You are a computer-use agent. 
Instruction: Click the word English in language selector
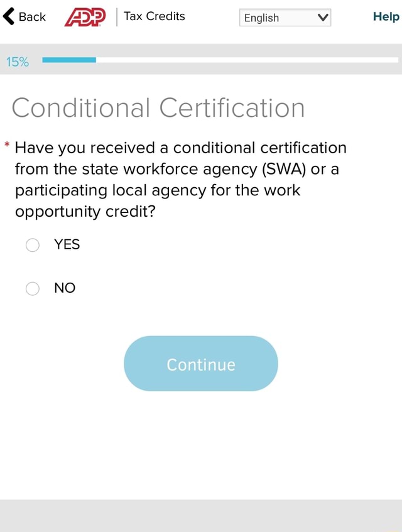tap(262, 18)
